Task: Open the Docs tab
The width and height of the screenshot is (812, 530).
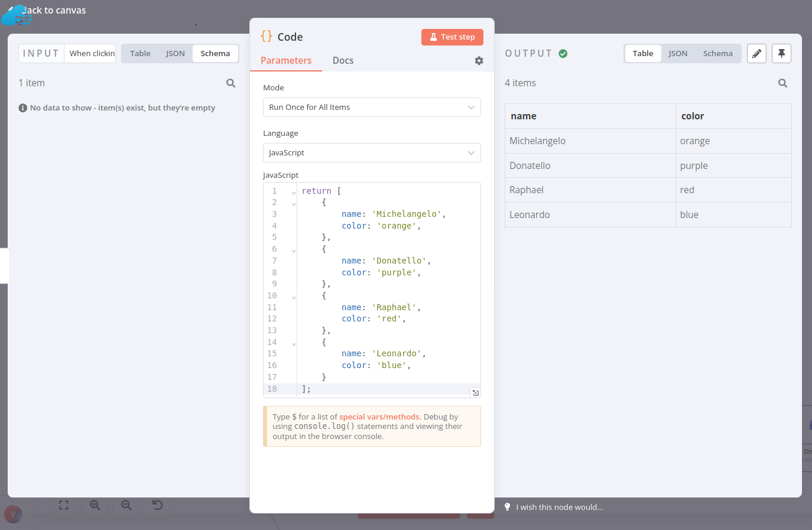Action: click(343, 61)
